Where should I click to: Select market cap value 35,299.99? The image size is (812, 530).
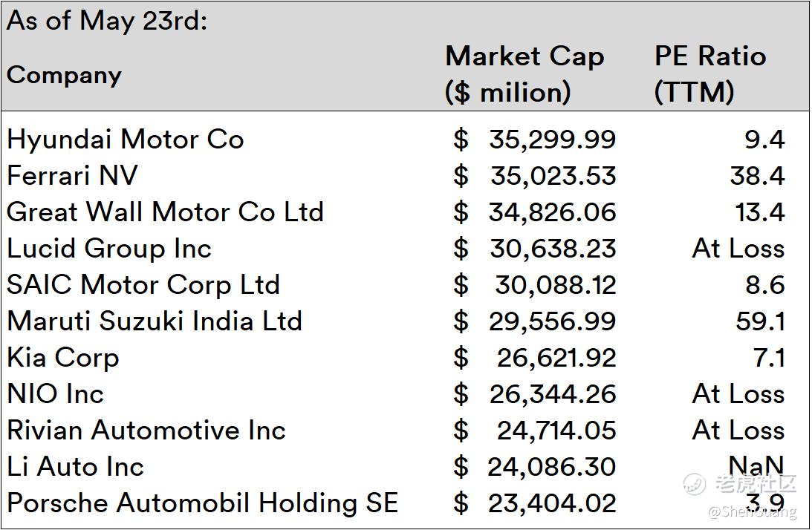pos(552,140)
